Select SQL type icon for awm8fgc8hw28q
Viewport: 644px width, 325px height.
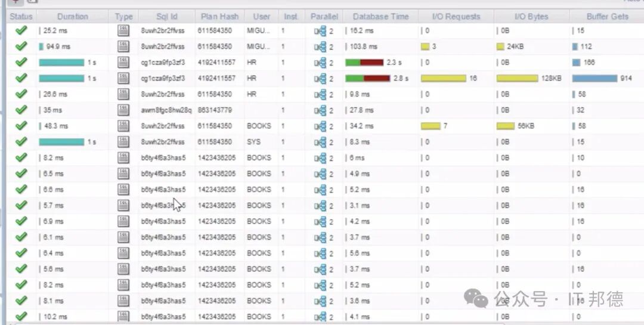123,110
